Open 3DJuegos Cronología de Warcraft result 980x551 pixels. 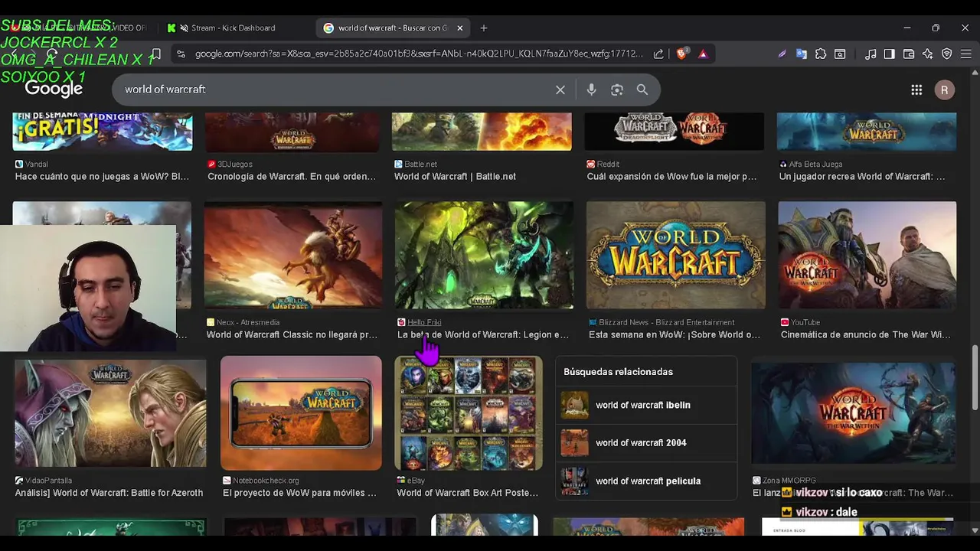[292, 176]
